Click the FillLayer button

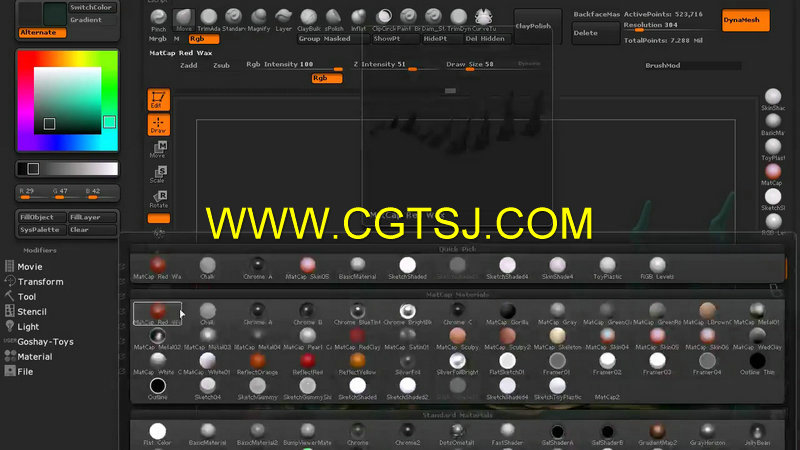tap(92, 217)
